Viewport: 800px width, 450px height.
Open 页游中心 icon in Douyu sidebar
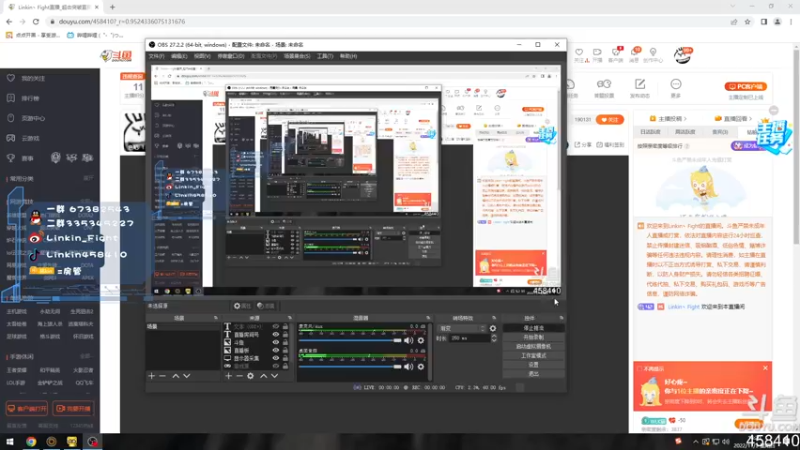coord(11,118)
